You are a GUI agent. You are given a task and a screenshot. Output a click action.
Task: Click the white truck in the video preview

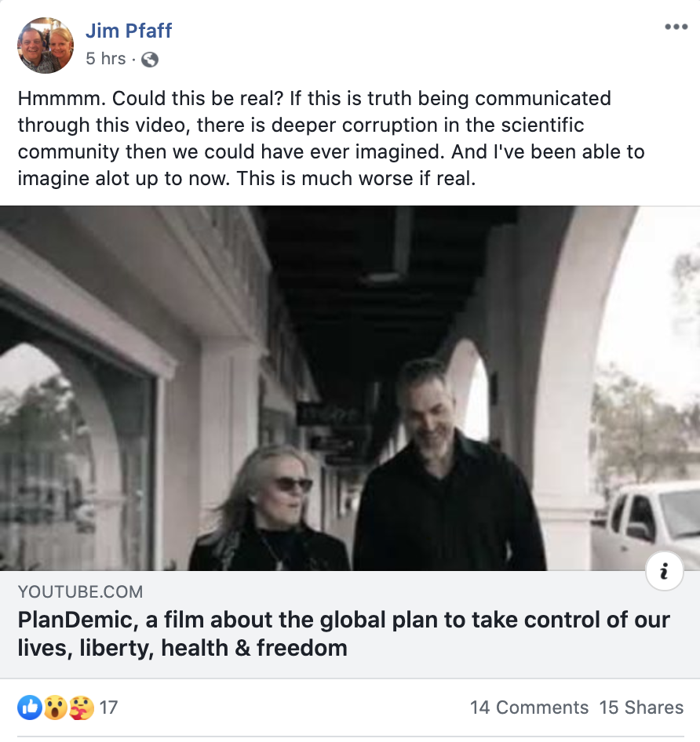[646, 526]
